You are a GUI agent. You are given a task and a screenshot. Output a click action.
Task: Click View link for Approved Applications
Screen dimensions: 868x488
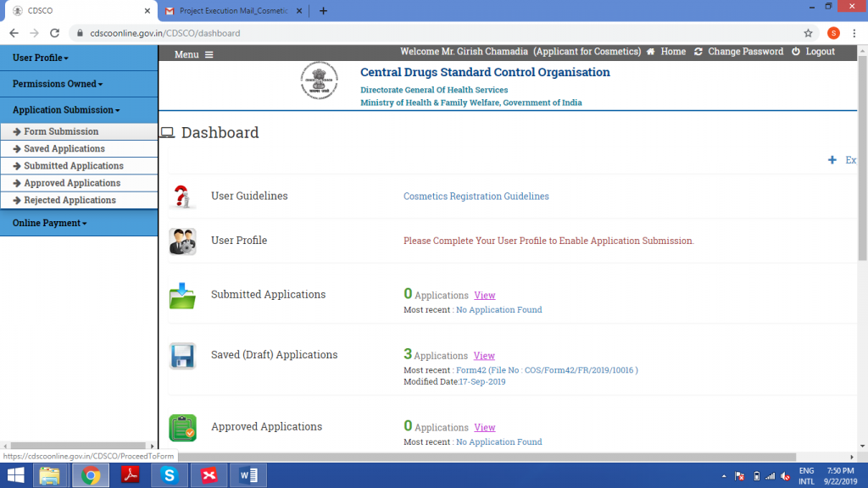[x=484, y=427]
